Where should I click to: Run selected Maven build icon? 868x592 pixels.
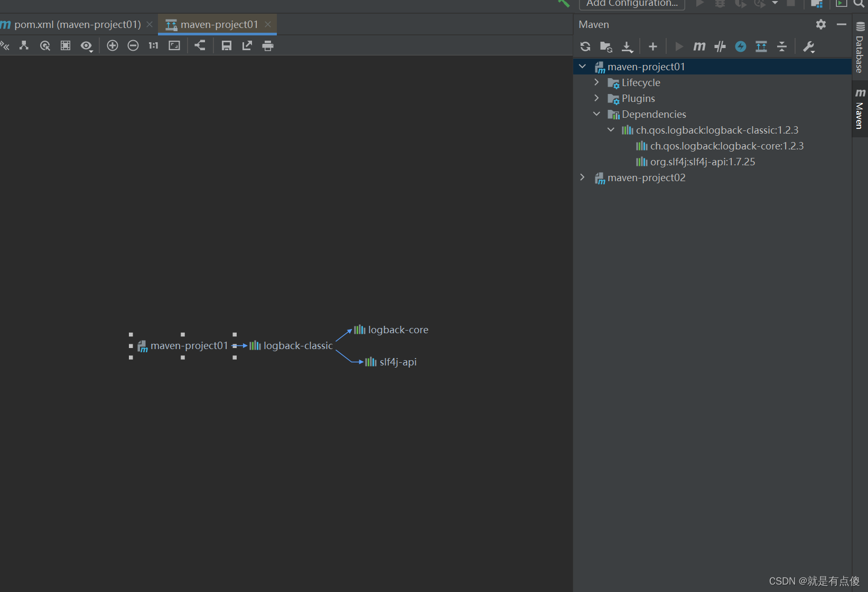679,46
